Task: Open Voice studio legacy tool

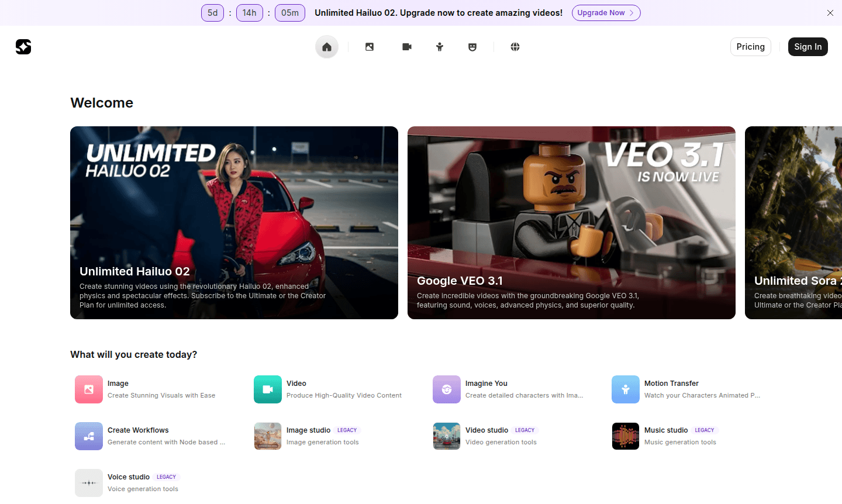Action: click(x=129, y=482)
